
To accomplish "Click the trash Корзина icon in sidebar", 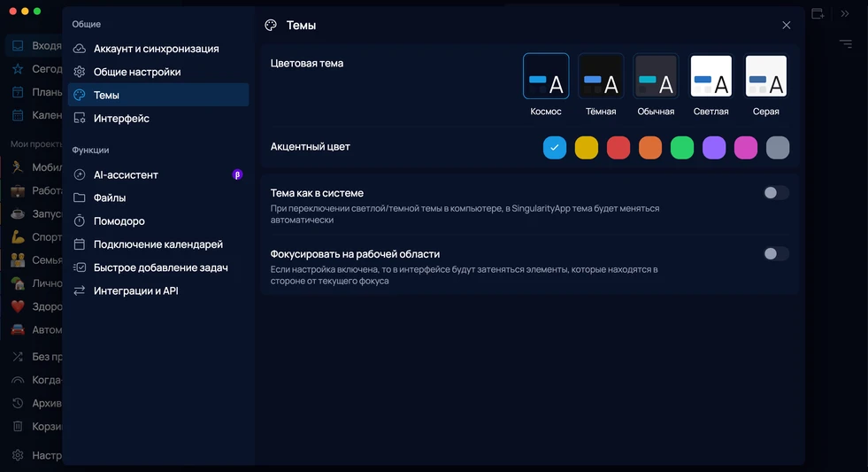I will point(18,426).
